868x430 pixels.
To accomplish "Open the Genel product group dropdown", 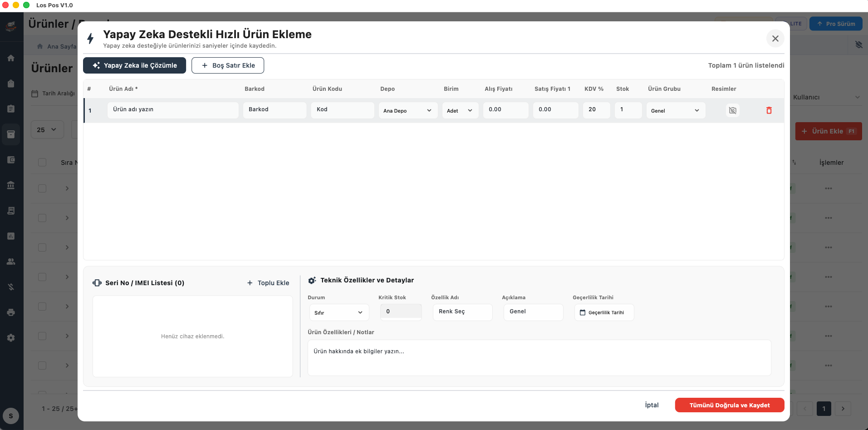I will [x=675, y=110].
